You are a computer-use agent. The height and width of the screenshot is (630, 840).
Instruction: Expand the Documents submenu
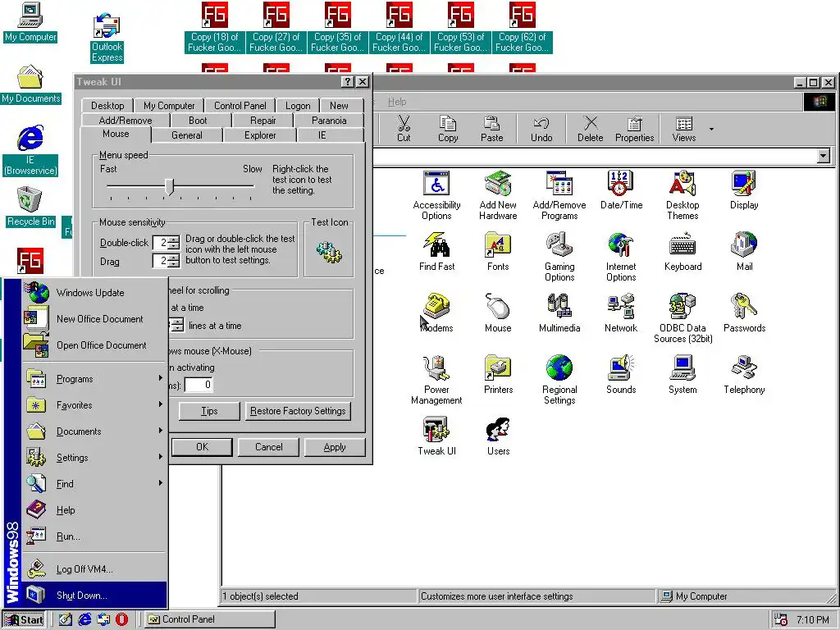click(94, 431)
